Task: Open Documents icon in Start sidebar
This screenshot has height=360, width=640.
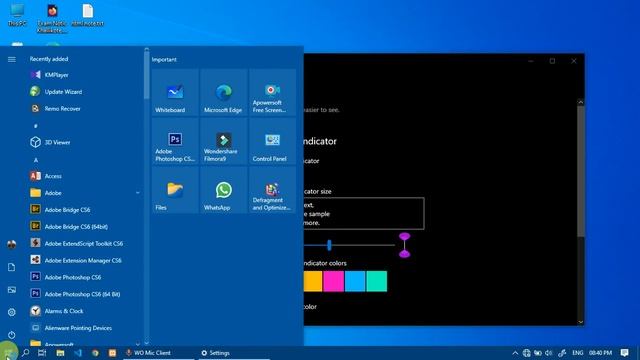Action: [x=11, y=267]
